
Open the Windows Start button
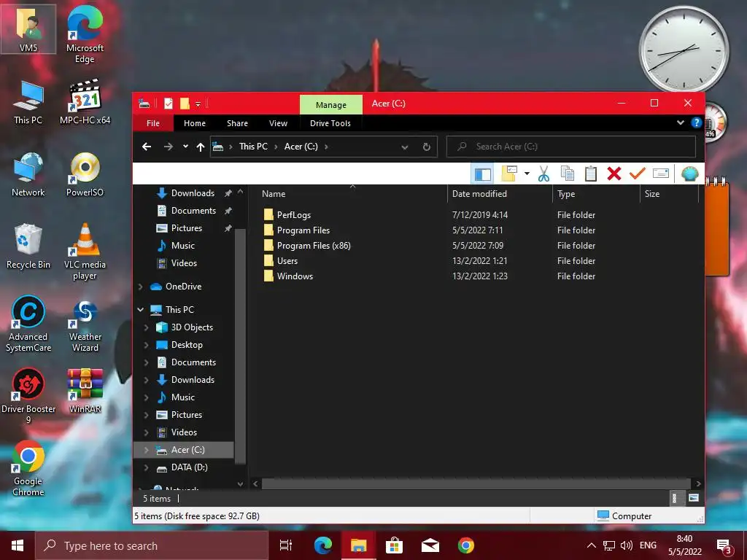pos(18,545)
